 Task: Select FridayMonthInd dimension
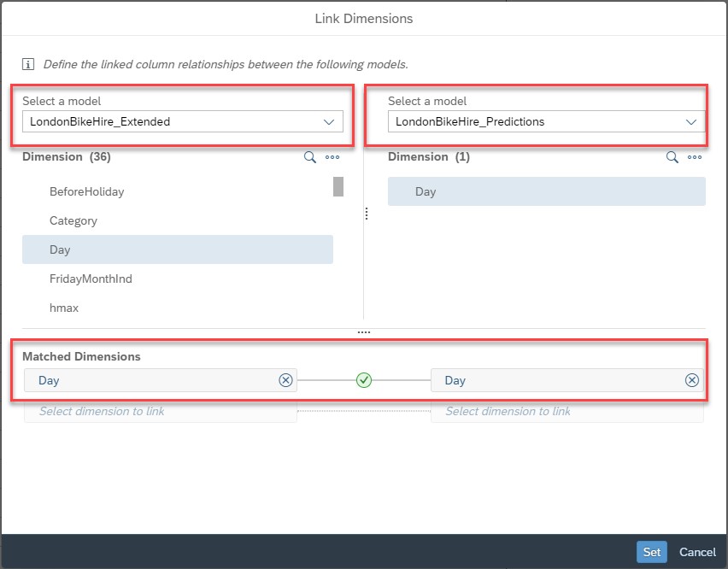pyautogui.click(x=178, y=279)
